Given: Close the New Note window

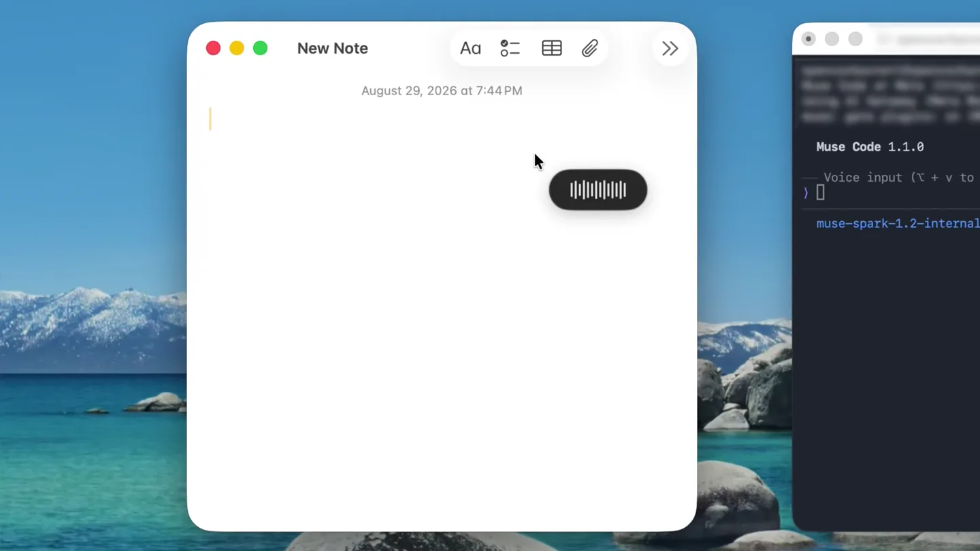Looking at the screenshot, I should (x=213, y=48).
